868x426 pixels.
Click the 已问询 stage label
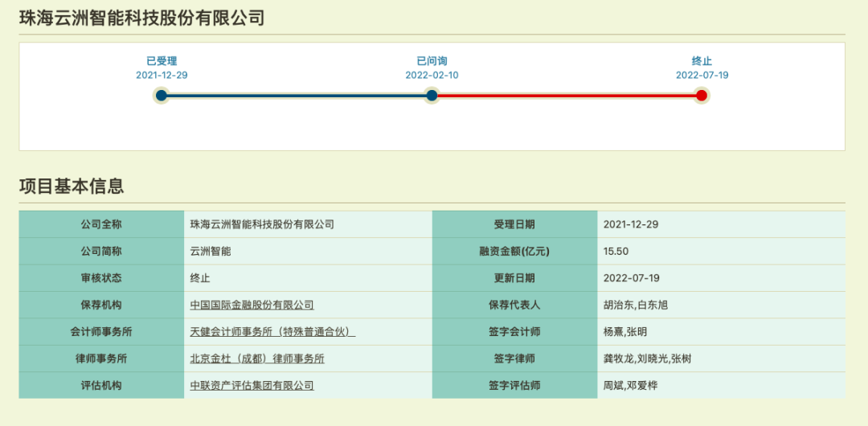(432, 62)
